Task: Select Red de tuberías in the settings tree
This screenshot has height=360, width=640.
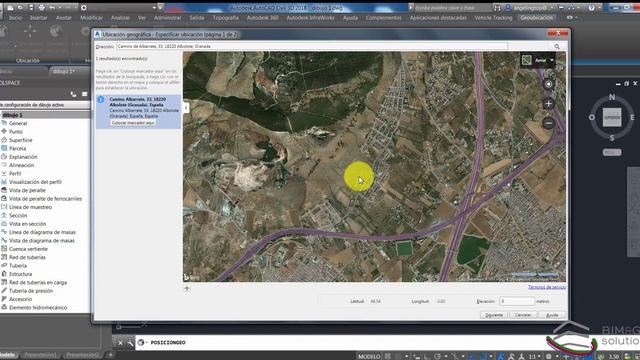Action: pyautogui.click(x=27, y=258)
